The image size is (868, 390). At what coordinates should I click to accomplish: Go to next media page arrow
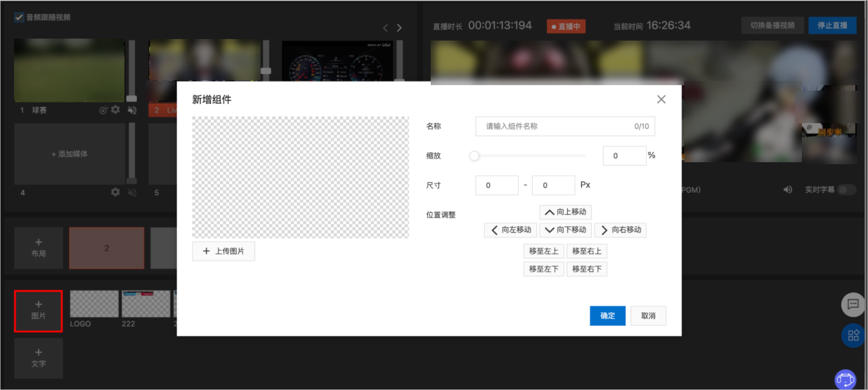click(x=399, y=28)
